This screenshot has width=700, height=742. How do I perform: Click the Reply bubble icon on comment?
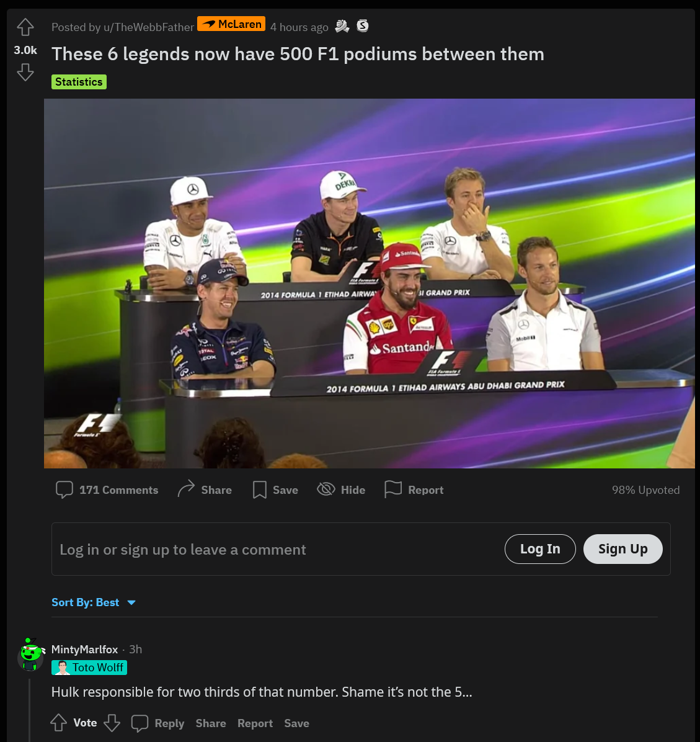140,723
